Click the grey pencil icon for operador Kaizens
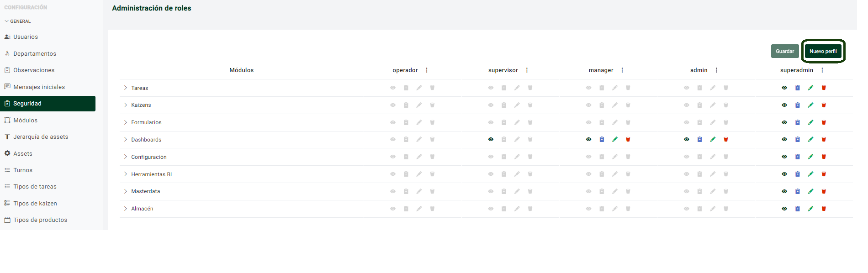The height and width of the screenshot is (273, 868). click(419, 105)
